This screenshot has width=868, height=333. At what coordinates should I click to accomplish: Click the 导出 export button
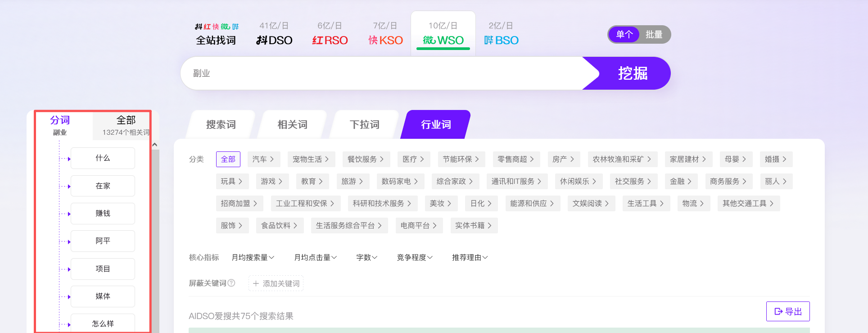pos(788,311)
